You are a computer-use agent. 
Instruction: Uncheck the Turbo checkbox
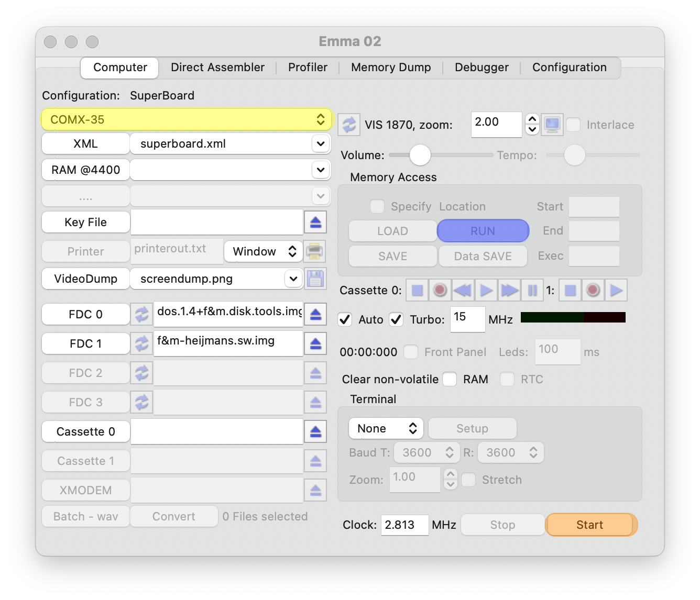396,319
